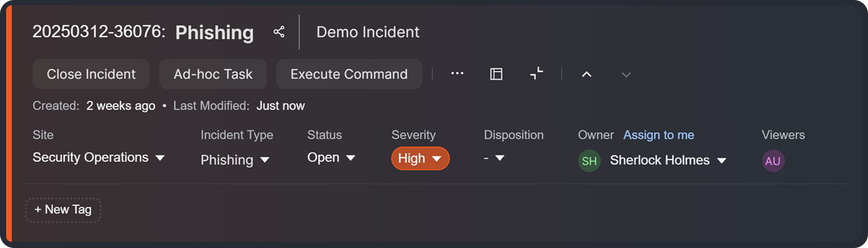Go to next incident with down chevron
This screenshot has width=868, height=248.
[x=626, y=74]
